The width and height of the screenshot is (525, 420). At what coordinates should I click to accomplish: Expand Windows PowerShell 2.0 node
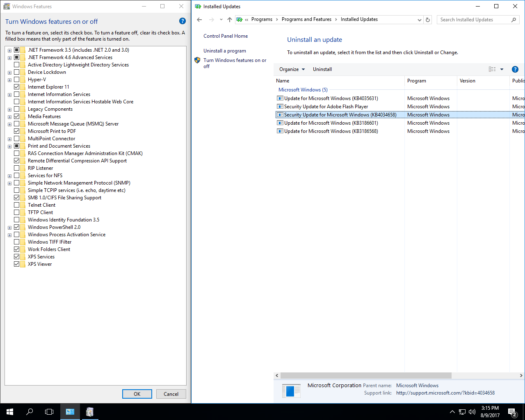pos(9,228)
